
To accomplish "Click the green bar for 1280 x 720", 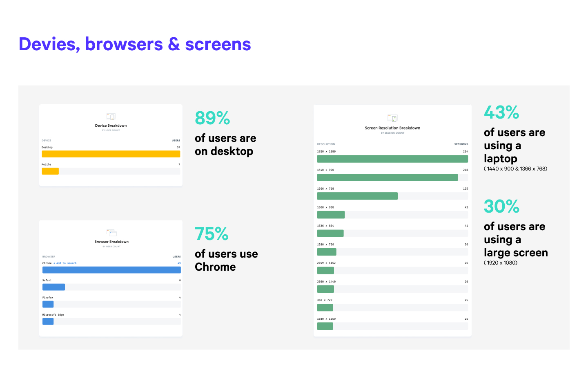I will [x=327, y=252].
